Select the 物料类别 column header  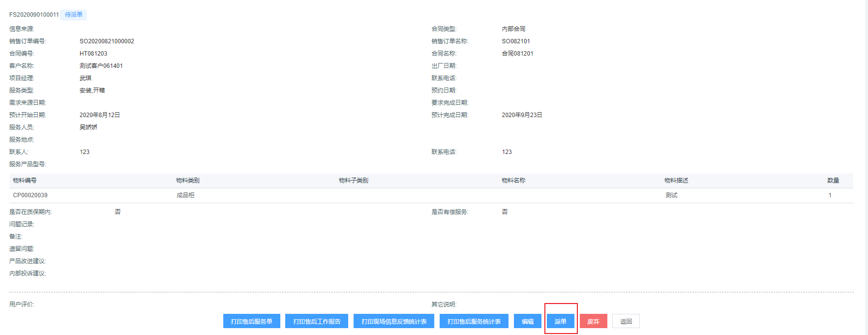(x=187, y=181)
